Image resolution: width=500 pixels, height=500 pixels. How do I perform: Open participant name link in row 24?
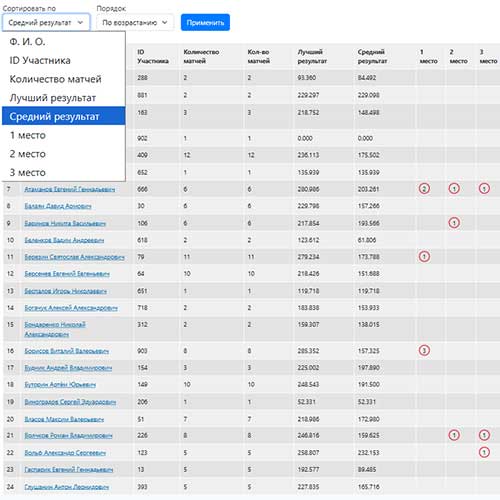click(67, 487)
